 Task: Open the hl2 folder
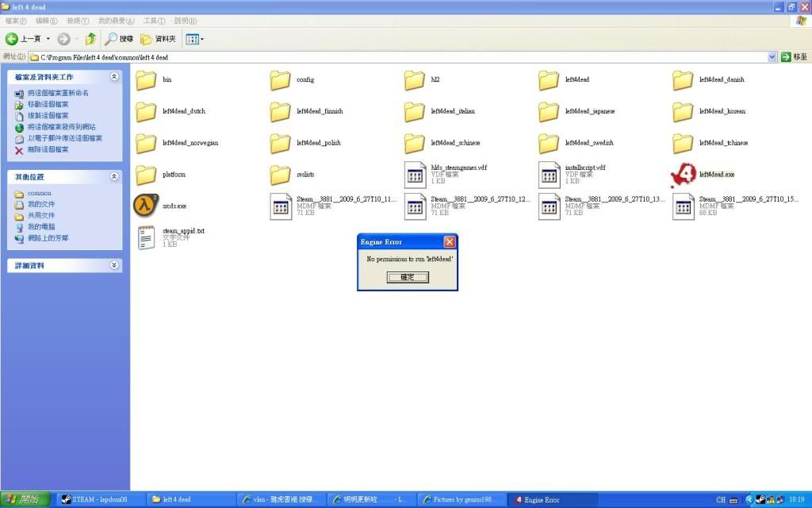point(415,80)
